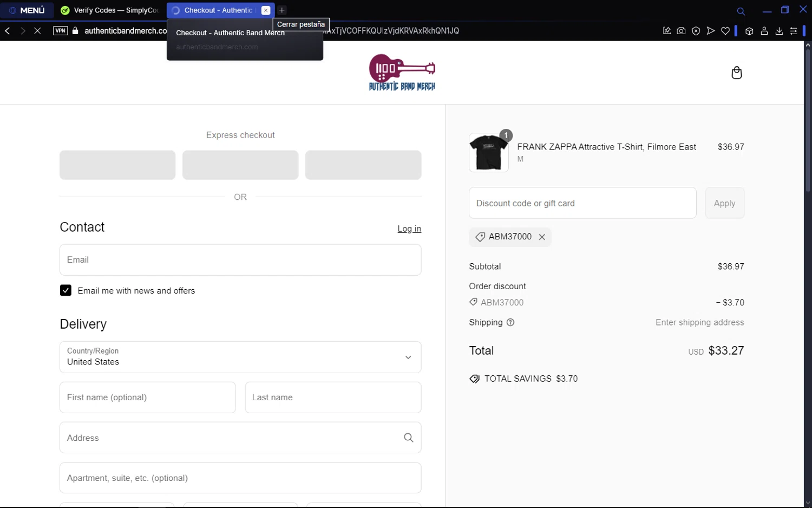The height and width of the screenshot is (508, 812).
Task: Open the Opera MENÚ button
Action: [x=27, y=10]
